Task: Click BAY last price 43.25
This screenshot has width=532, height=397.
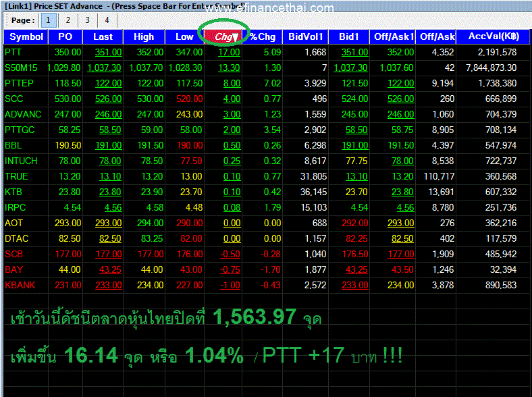Action: [110, 270]
